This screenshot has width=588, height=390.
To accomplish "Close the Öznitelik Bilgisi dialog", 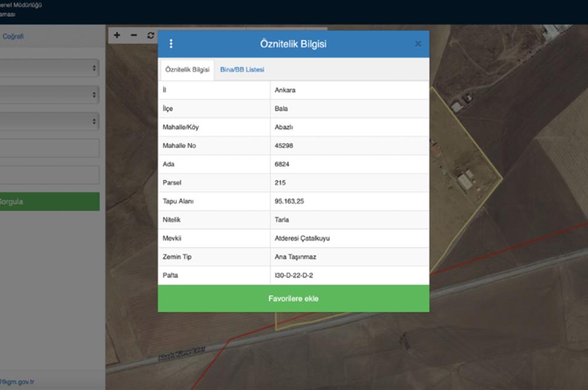I will (x=418, y=44).
